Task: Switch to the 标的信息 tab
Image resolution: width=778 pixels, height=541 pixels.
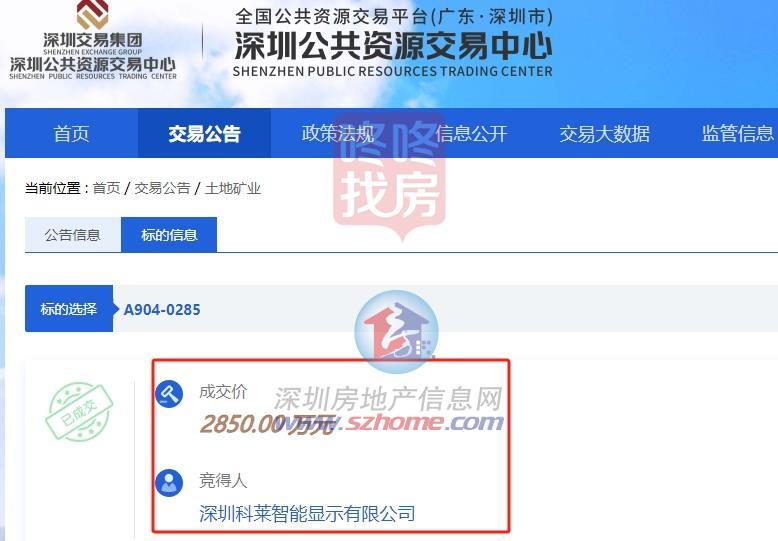Action: tap(169, 235)
